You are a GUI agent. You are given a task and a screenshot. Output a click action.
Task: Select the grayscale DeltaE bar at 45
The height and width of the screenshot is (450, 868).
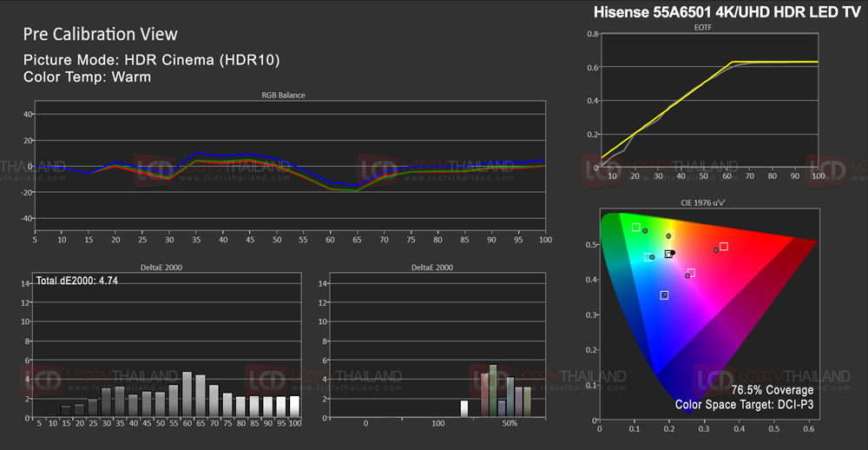[x=147, y=404]
